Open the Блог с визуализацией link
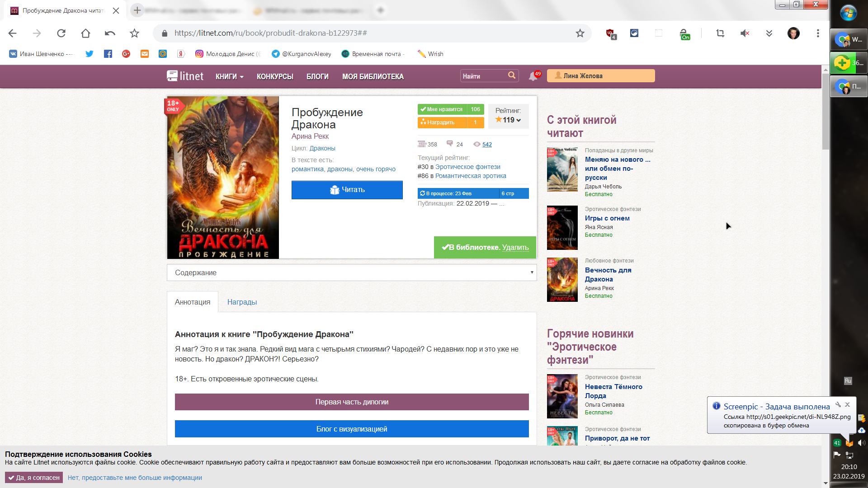The image size is (868, 488). point(352,429)
